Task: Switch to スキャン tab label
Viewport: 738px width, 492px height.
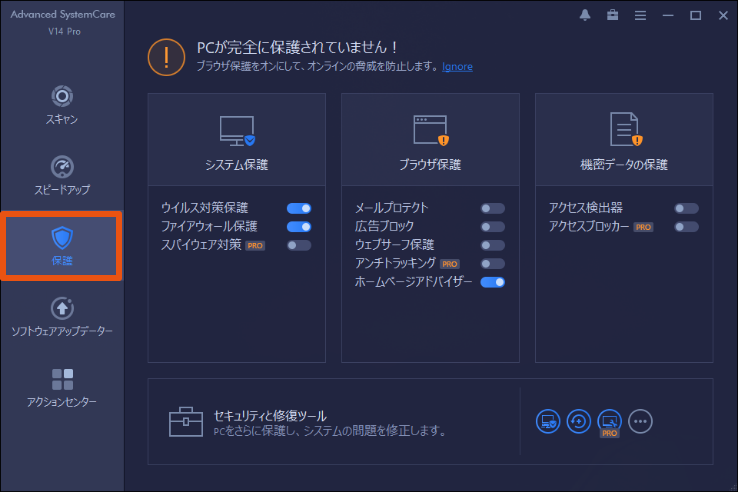Action: click(x=62, y=119)
